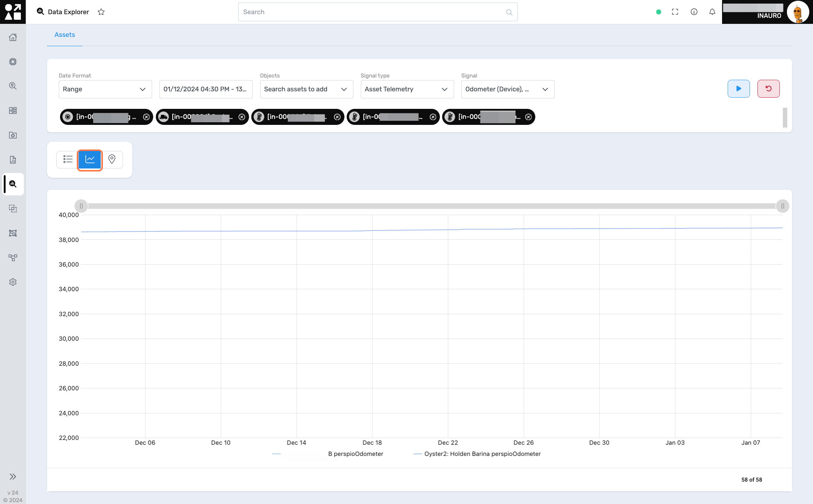Open the home icon in sidebar

click(13, 37)
